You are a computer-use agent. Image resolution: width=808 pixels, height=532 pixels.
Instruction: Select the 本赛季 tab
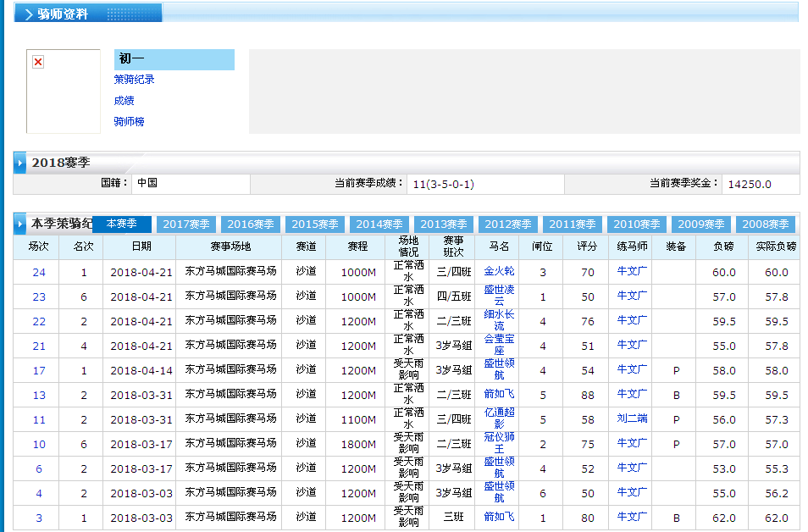tap(121, 224)
